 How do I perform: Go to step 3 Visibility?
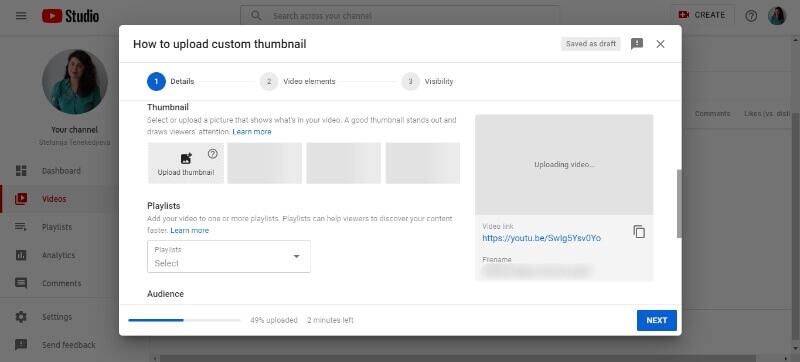[x=428, y=82]
